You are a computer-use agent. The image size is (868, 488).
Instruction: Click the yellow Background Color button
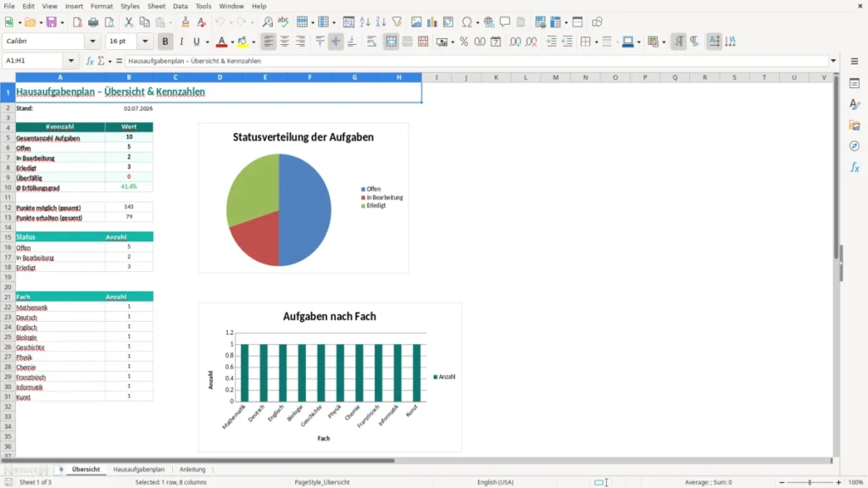(242, 42)
